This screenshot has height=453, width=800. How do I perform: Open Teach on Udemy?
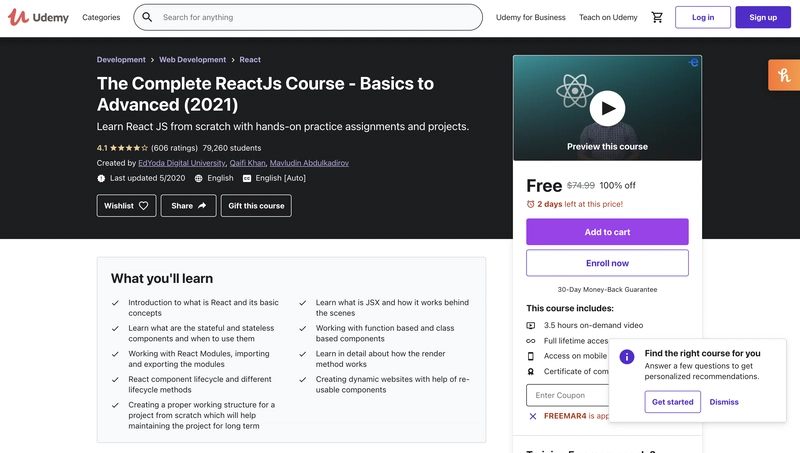(x=608, y=17)
